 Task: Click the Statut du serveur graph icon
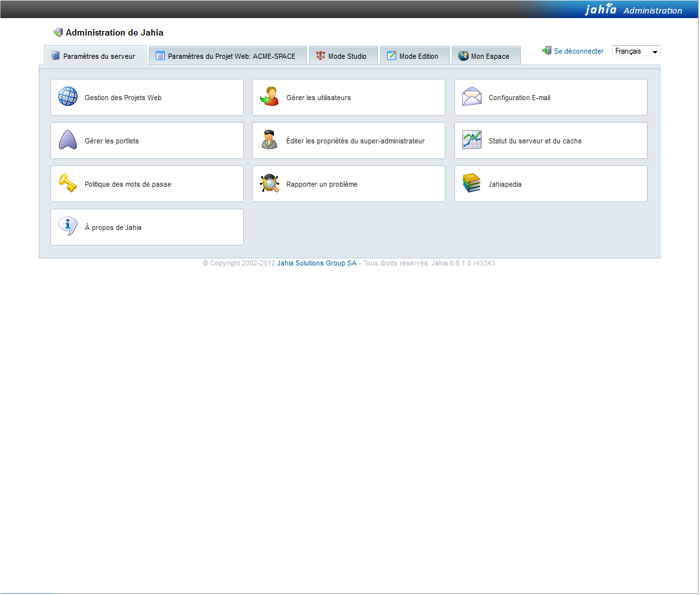pyautogui.click(x=472, y=140)
